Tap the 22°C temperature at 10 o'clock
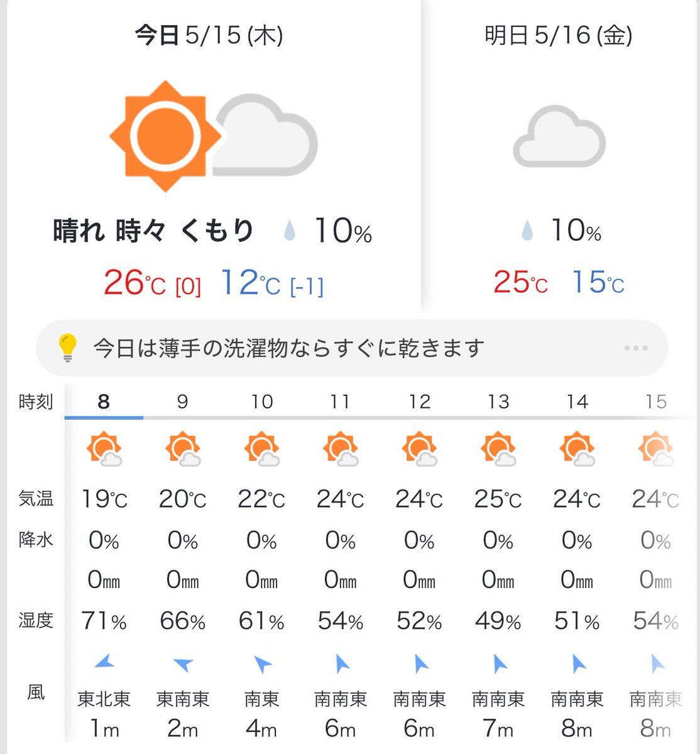Screen dimensions: 700x754 [x=261, y=500]
